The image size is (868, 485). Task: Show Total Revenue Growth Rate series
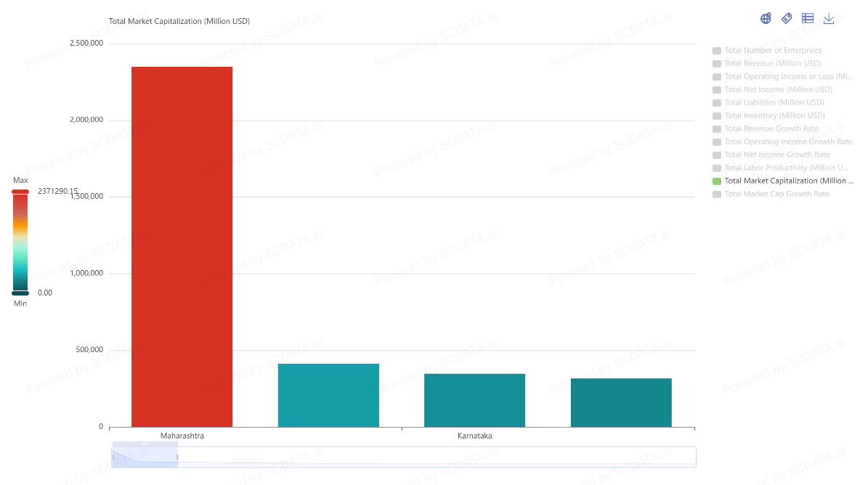(x=771, y=129)
